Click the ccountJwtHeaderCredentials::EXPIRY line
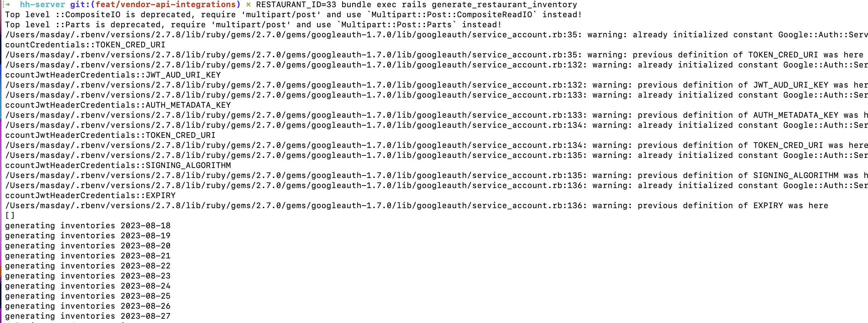 click(x=90, y=196)
